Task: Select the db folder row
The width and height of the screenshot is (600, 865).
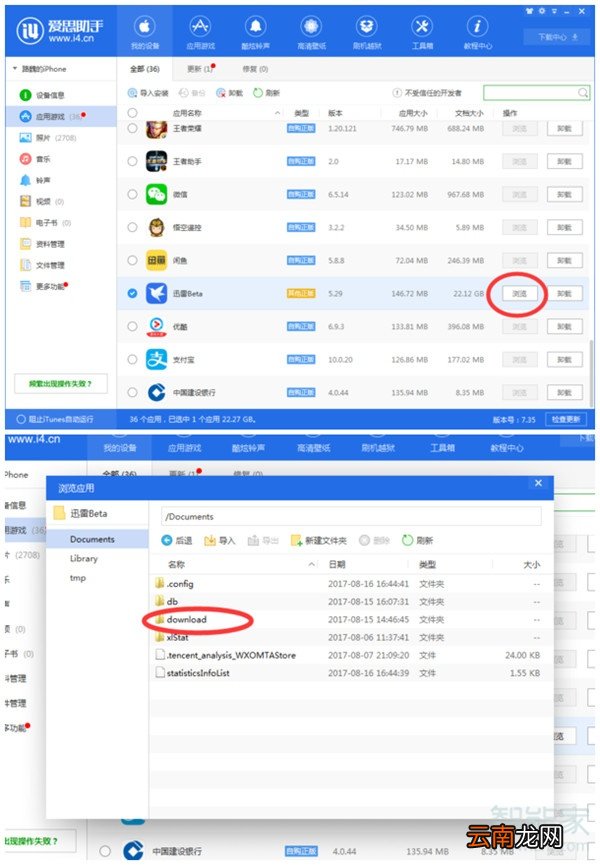Action: (350, 601)
